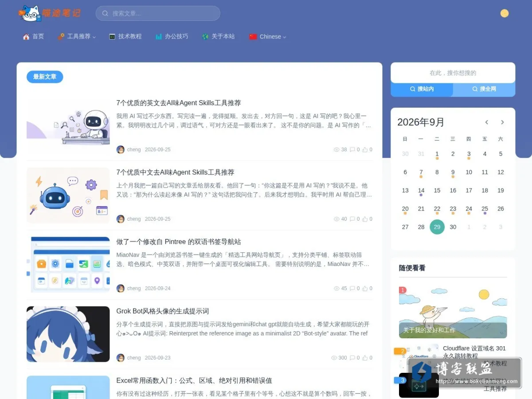Click robot-at-desk thumbnail of English Agent Skills article

click(x=68, y=126)
